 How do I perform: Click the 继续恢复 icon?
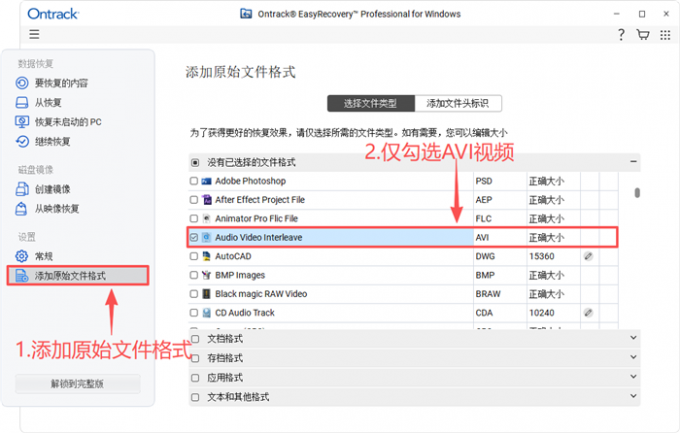(22, 141)
